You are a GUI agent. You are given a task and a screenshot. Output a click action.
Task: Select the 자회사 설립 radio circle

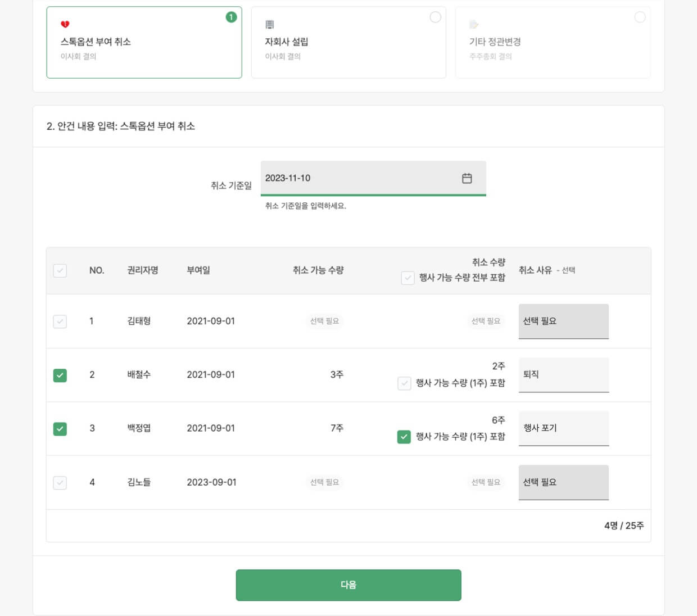click(x=435, y=17)
